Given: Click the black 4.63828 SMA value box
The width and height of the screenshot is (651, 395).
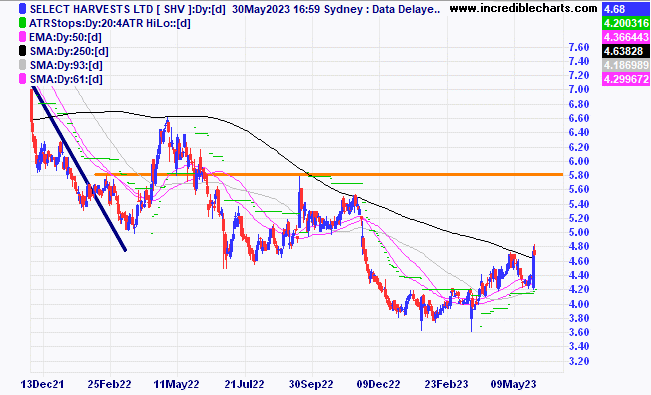Looking at the screenshot, I should [626, 51].
